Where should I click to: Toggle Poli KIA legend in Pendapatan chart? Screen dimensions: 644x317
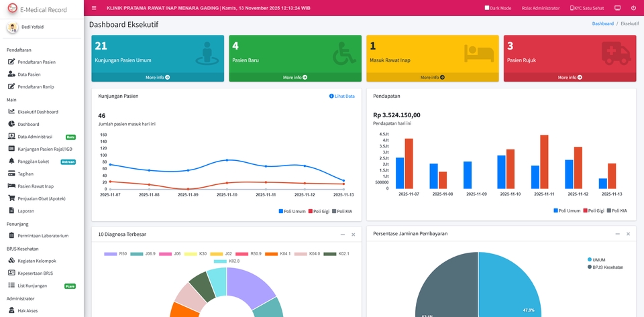coord(617,210)
